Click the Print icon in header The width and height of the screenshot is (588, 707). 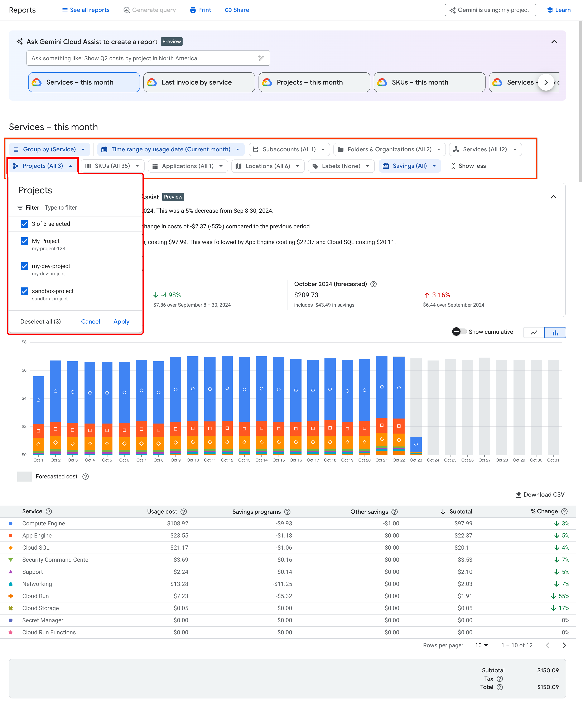click(x=193, y=10)
